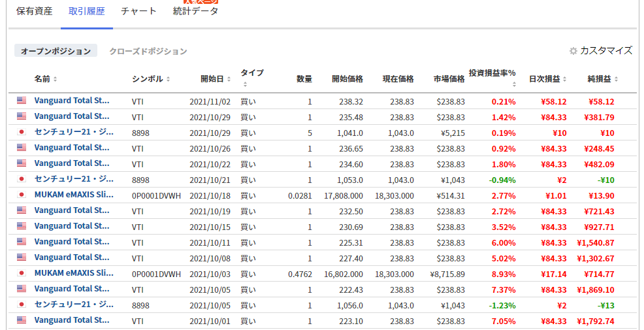Sort by 純損益 column arrows
This screenshot has height=330, width=644.
616,79
